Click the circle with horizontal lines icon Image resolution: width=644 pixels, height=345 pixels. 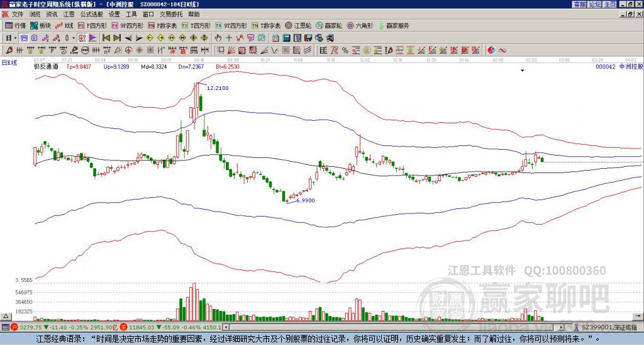[85, 50]
